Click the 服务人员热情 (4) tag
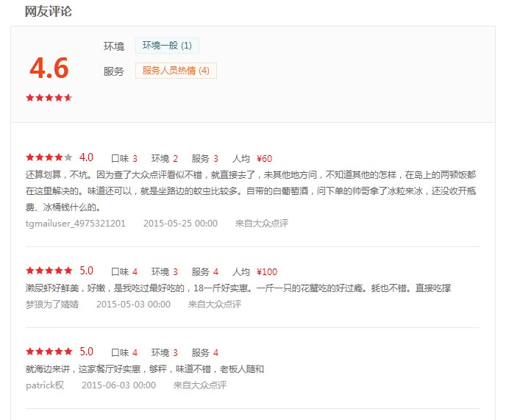This screenshot has width=506, height=420. coord(176,71)
